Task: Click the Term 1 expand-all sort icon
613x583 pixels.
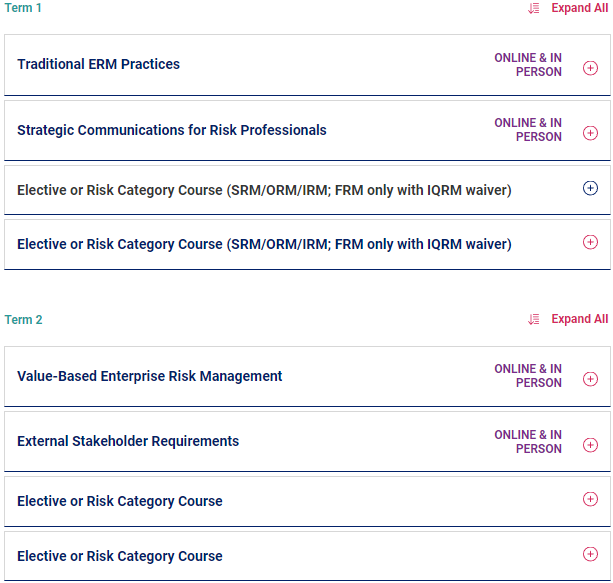Action: [x=534, y=8]
